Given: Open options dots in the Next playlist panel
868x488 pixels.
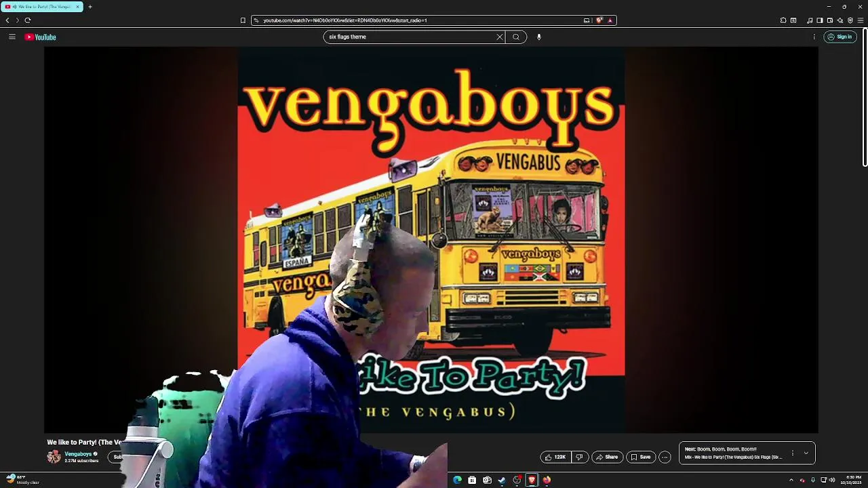Looking at the screenshot, I should 792,453.
